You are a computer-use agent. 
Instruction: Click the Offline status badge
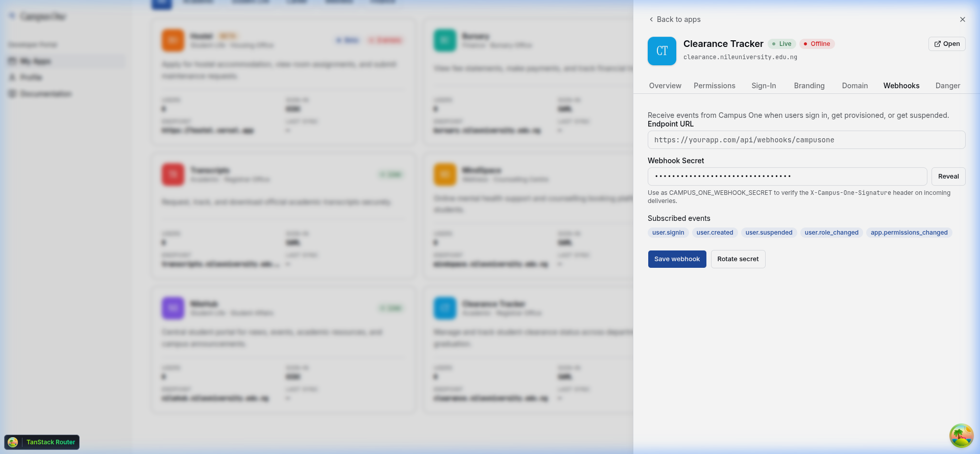tap(817, 44)
